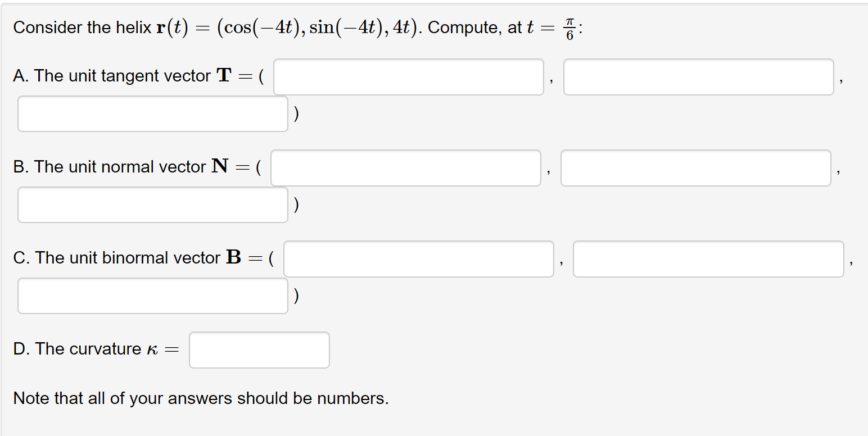Click the first input field for unit normal vector N

click(x=406, y=167)
